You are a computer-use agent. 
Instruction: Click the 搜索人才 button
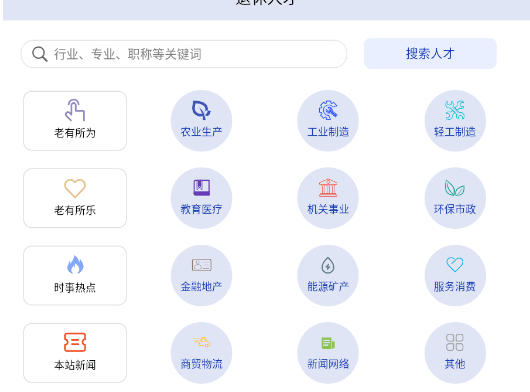point(430,54)
